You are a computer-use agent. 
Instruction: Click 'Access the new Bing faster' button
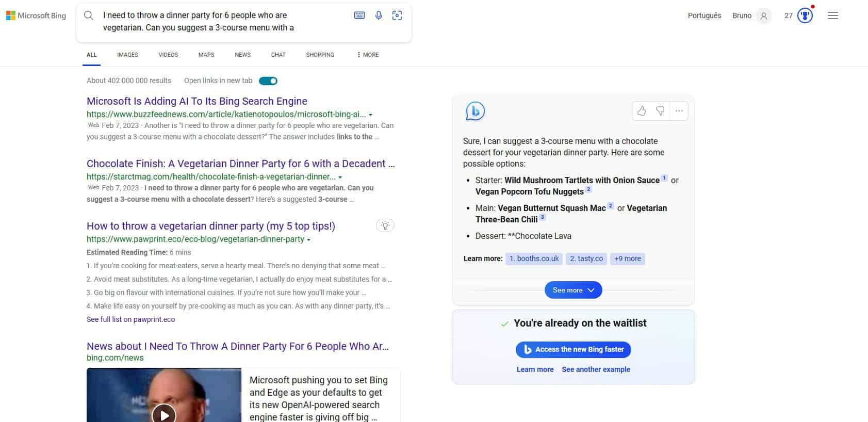coord(574,349)
